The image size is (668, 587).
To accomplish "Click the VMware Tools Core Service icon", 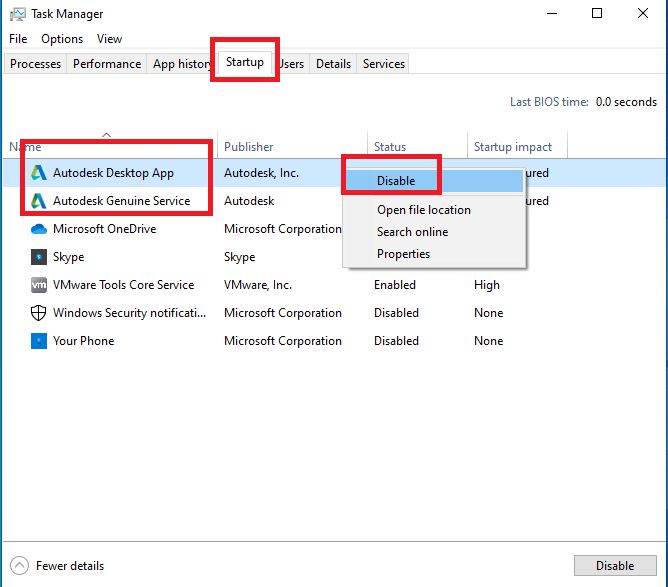I will (x=39, y=285).
